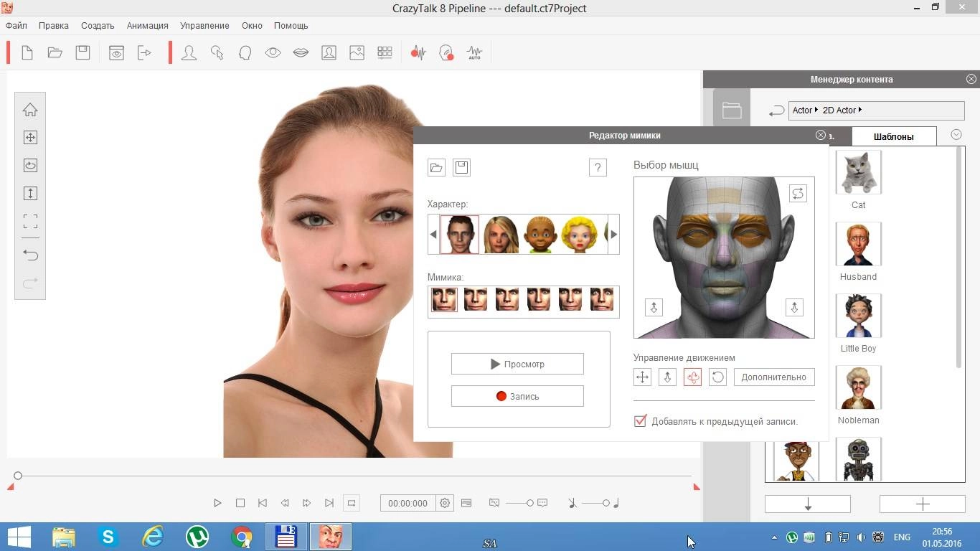The height and width of the screenshot is (551, 980).
Task: Enable the move motion control toggle
Action: [x=642, y=377]
